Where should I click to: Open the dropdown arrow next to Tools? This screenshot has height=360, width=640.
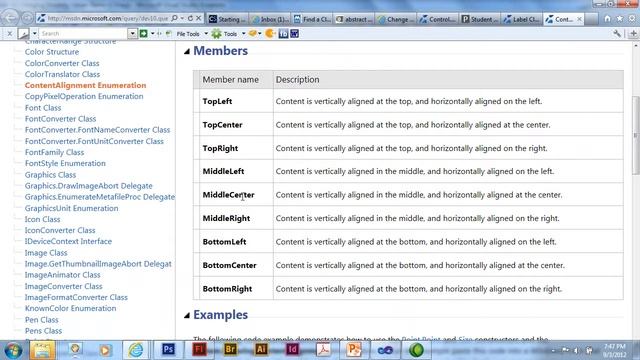244,33
